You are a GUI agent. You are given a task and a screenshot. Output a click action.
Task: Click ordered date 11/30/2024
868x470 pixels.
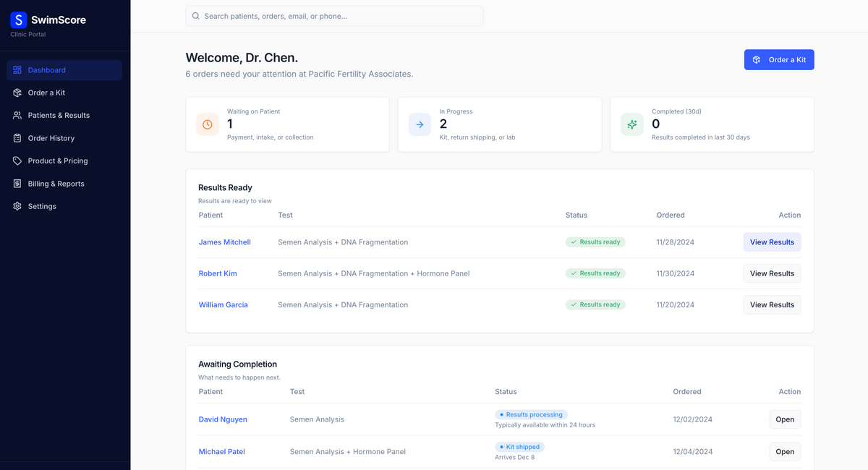pos(675,273)
